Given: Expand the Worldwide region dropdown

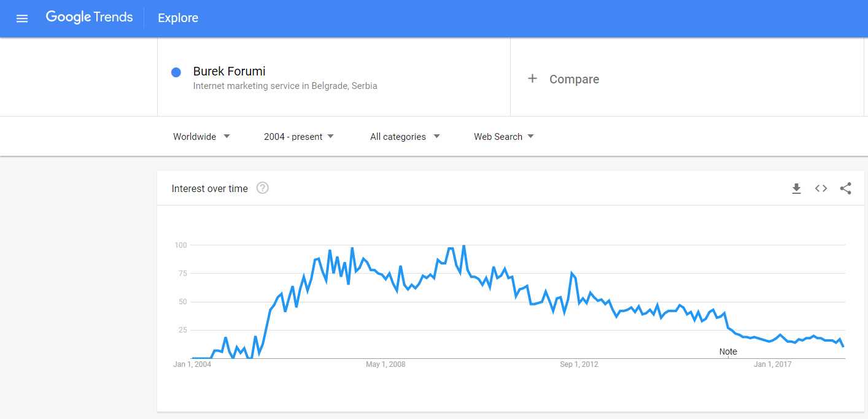Looking at the screenshot, I should [x=201, y=136].
